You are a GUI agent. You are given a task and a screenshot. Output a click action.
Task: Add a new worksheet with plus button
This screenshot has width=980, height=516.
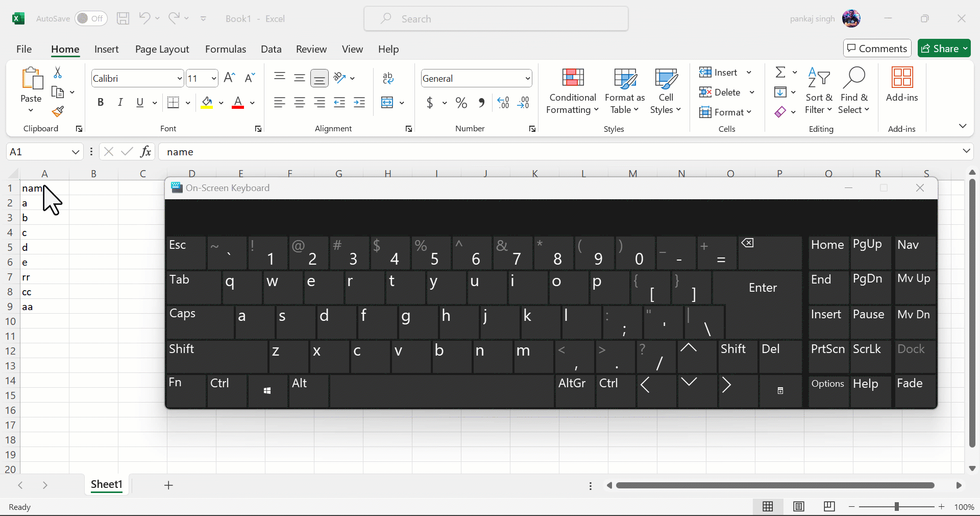168,485
